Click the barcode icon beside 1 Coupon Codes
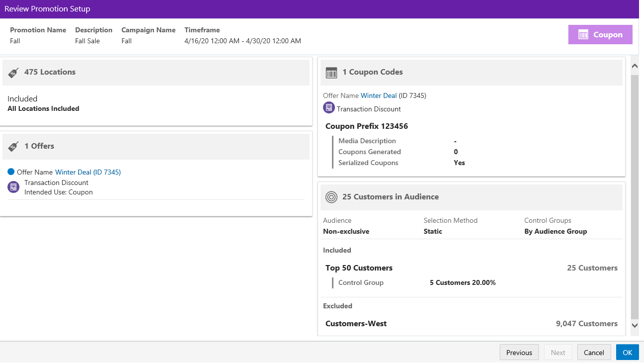 click(331, 73)
